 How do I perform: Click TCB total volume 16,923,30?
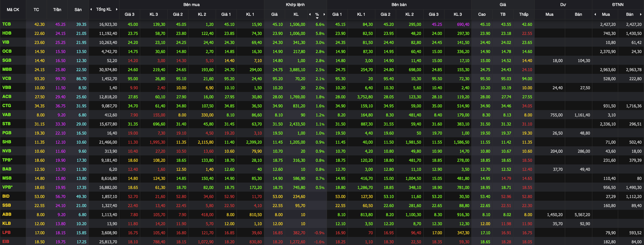[108, 24]
